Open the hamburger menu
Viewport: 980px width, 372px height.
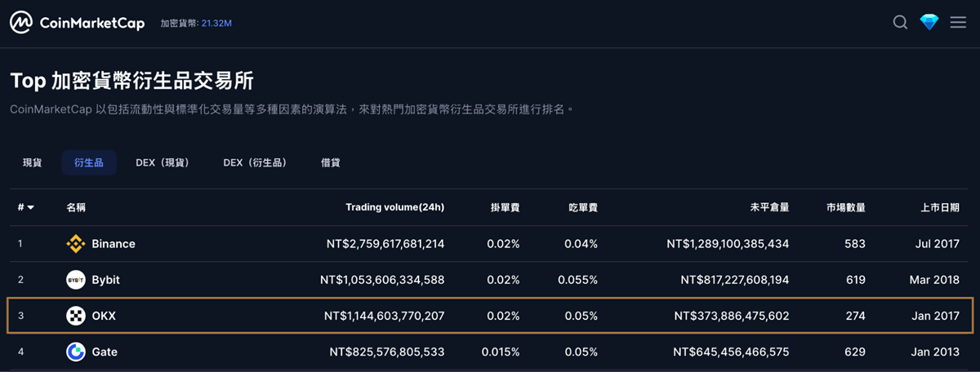point(958,23)
